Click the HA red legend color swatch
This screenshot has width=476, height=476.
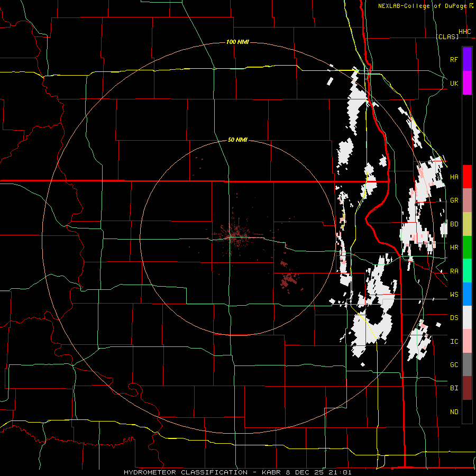point(467,177)
